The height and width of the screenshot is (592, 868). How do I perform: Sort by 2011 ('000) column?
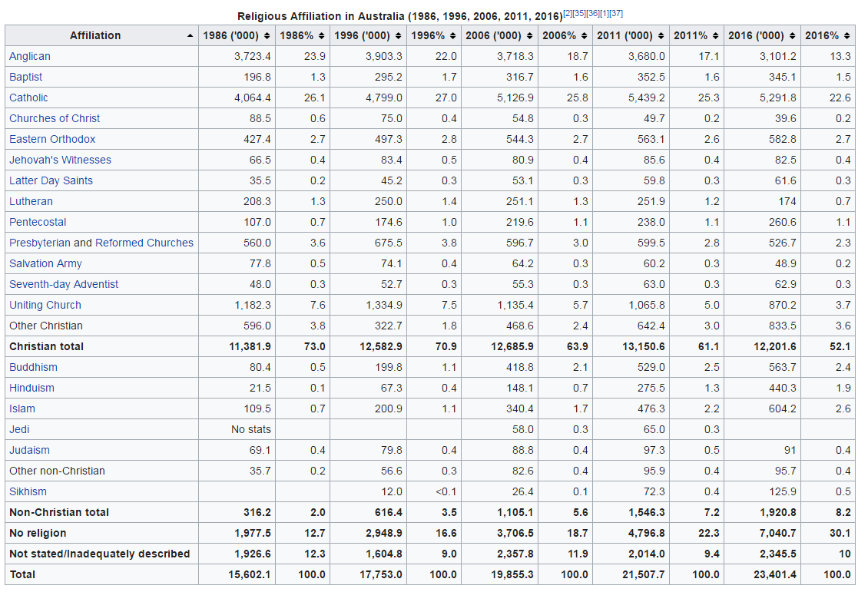[660, 36]
